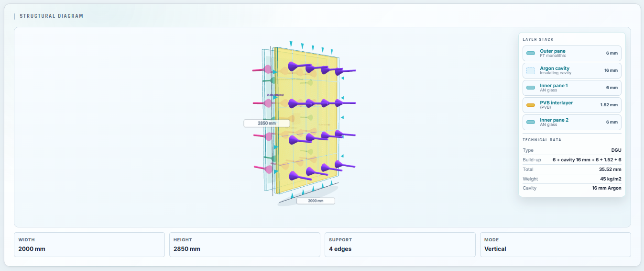The image size is (644, 271).
Task: Click the Support 4 edges card
Action: point(400,245)
